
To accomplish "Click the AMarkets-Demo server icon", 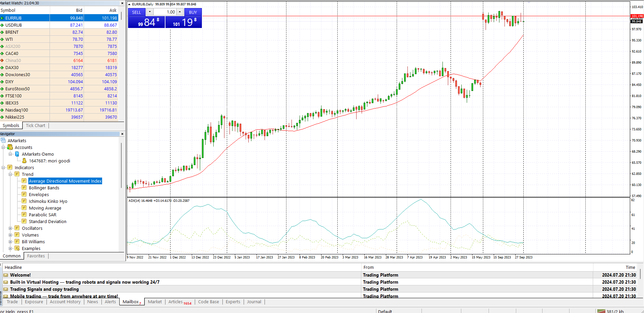I will click(17, 154).
